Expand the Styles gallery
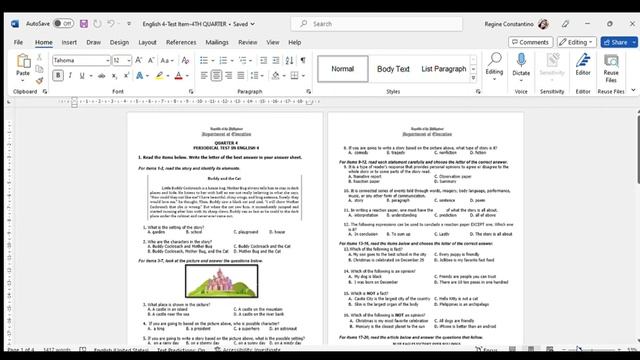 coord(473,78)
